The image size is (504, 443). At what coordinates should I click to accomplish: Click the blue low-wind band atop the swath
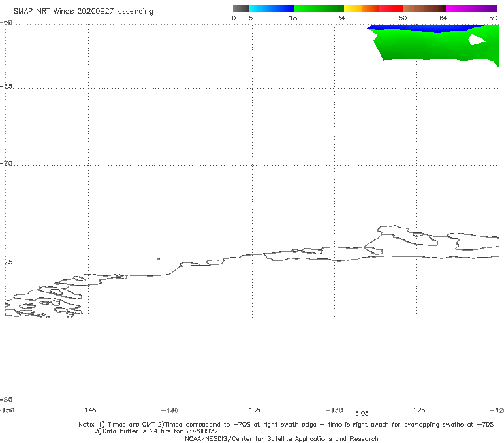428,29
